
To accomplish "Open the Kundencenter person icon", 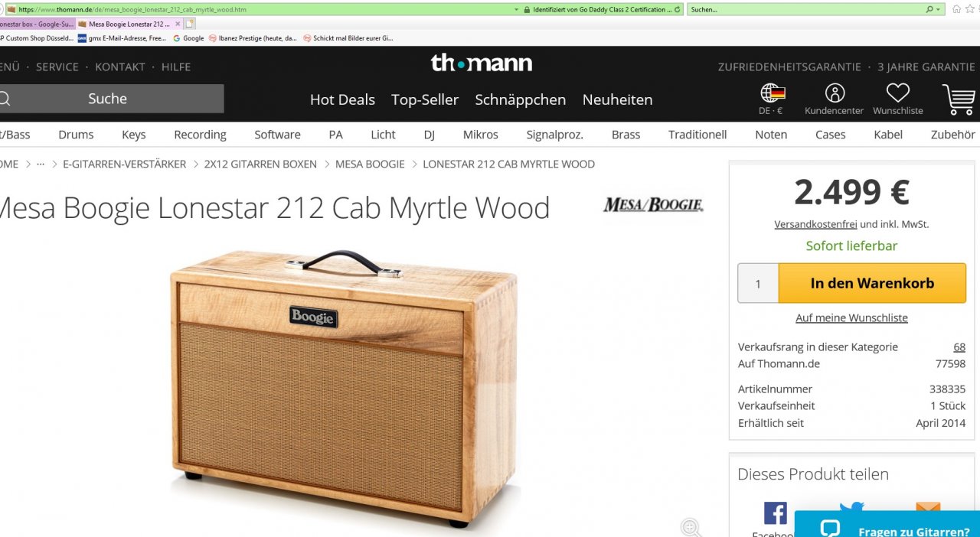I will 835,93.
